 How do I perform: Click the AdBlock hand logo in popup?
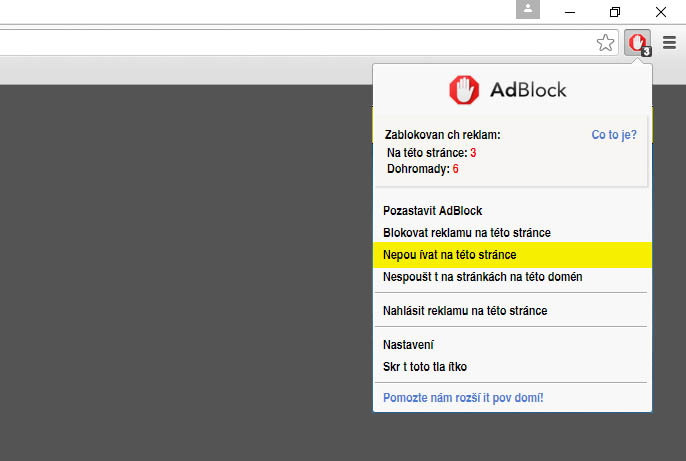click(464, 90)
